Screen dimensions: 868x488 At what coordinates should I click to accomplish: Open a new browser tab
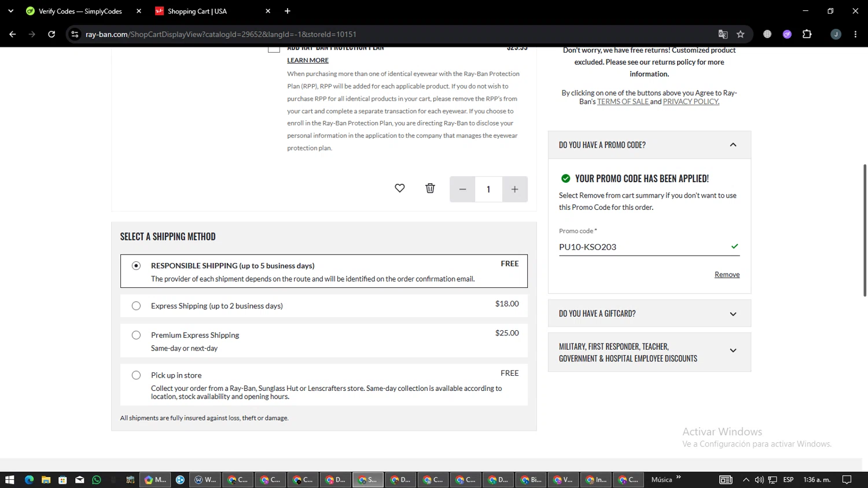coord(288,11)
